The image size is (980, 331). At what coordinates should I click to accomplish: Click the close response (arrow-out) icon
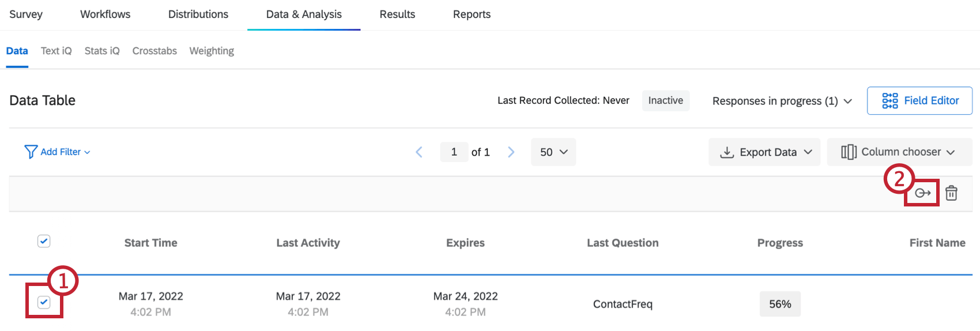pos(922,193)
